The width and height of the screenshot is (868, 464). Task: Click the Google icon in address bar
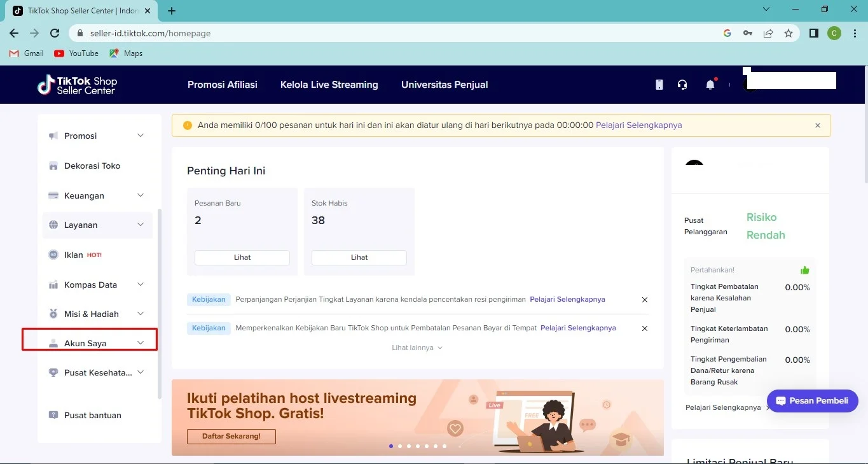point(727,33)
